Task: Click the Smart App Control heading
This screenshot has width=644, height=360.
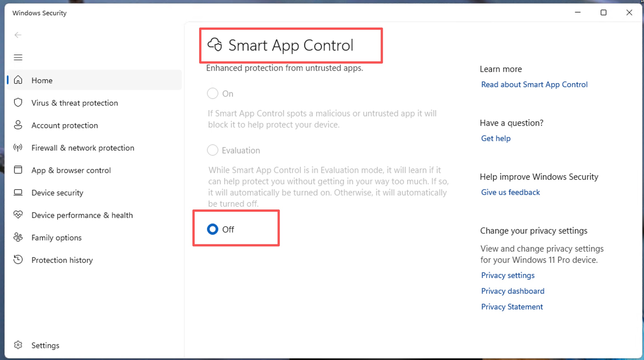Action: pos(291,45)
